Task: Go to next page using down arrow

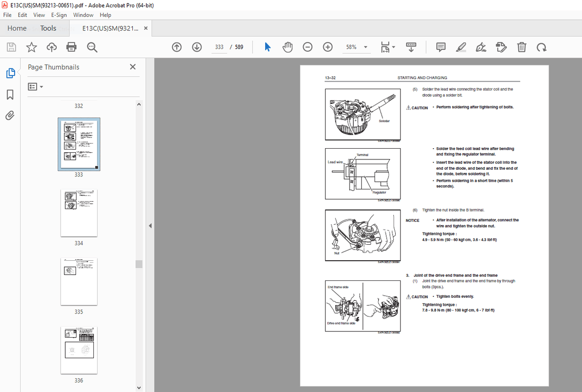Action: coord(197,47)
